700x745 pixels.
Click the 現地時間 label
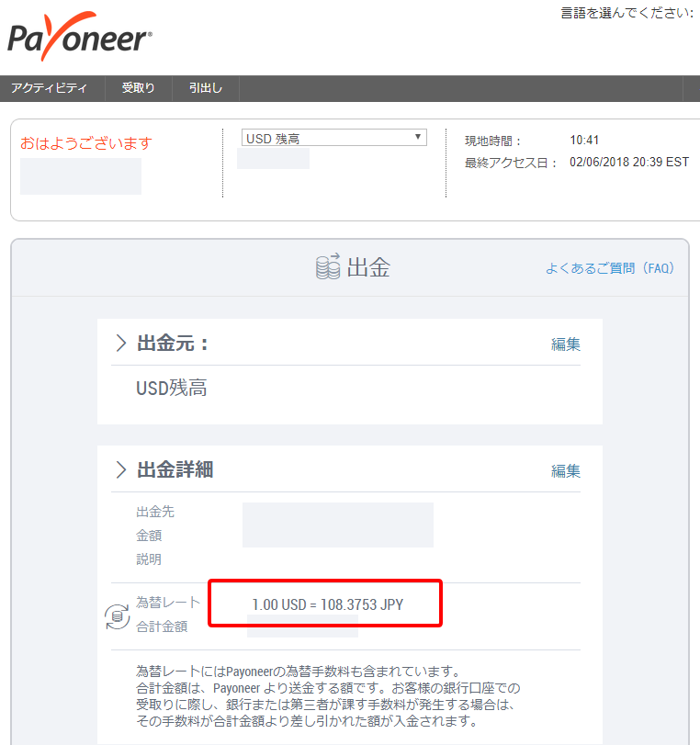point(492,141)
